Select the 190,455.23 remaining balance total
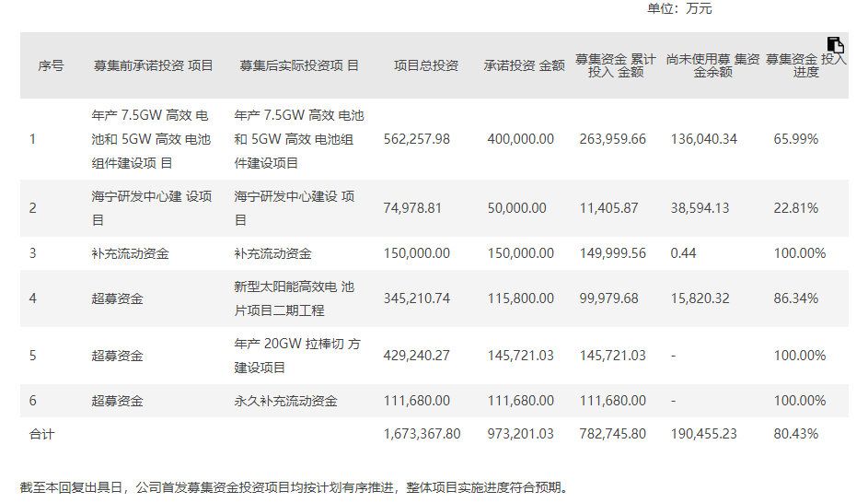868x503 pixels. [x=703, y=434]
